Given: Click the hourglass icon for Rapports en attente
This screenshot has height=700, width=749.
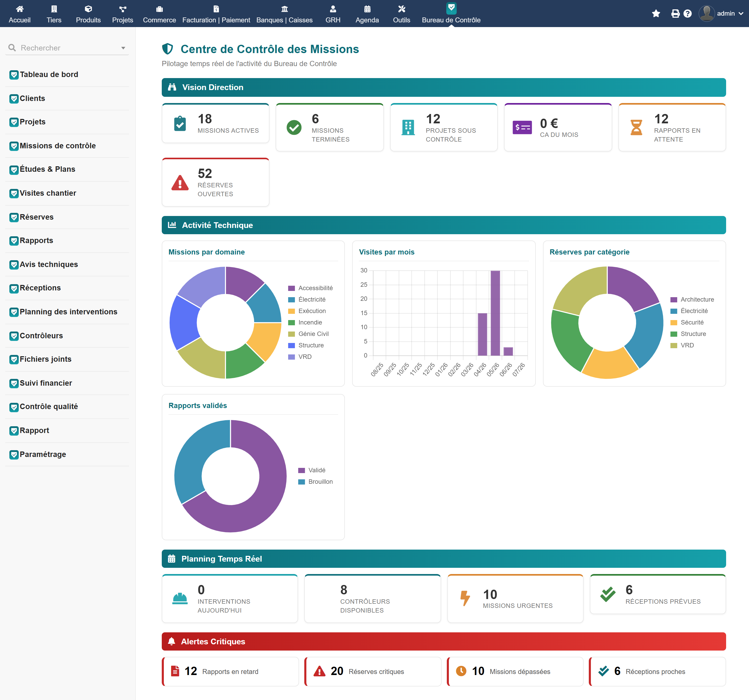Looking at the screenshot, I should [636, 128].
